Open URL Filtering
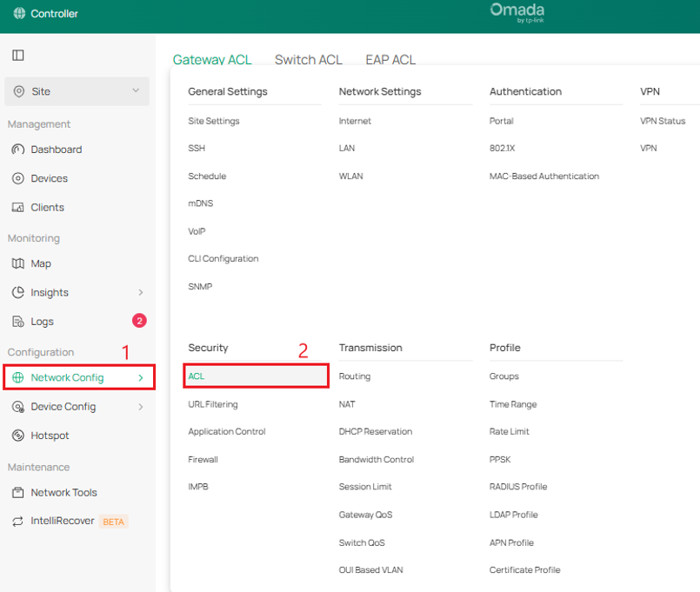The height and width of the screenshot is (592, 700). [x=213, y=404]
